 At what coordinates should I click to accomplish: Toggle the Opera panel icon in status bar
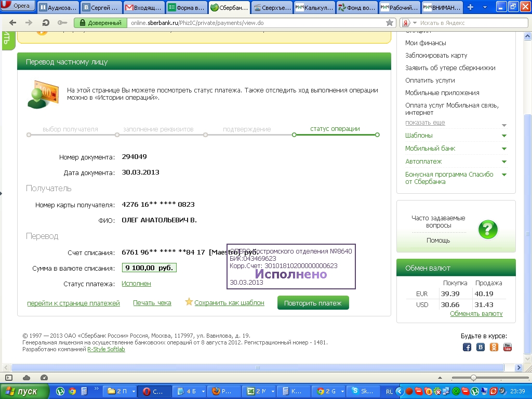(9, 378)
